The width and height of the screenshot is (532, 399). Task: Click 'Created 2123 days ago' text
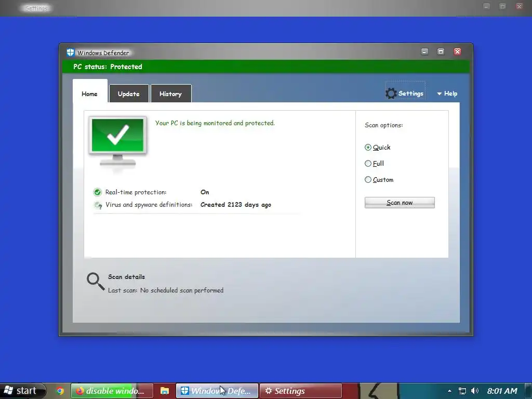click(x=236, y=205)
